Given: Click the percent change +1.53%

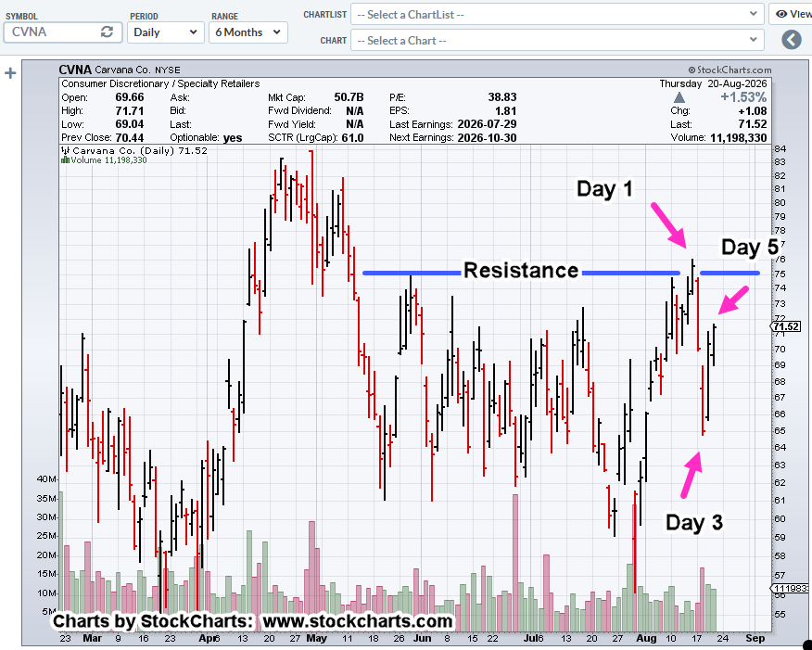Looking at the screenshot, I should pyautogui.click(x=743, y=97).
